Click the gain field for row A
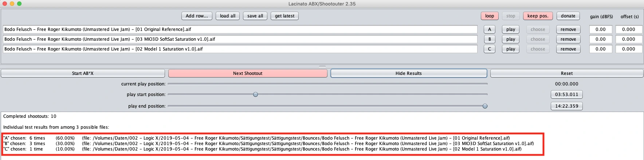Image resolution: width=644 pixels, height=160 pixels. pos(600,29)
